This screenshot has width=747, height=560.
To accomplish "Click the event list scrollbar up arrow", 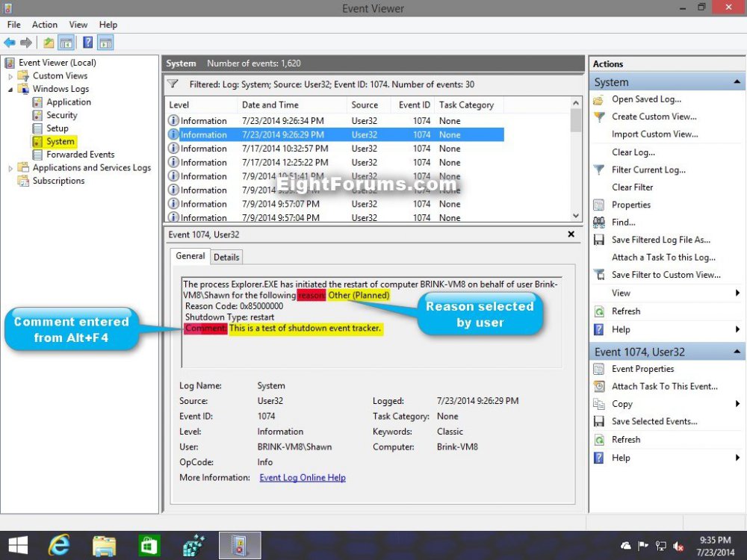I will [575, 103].
